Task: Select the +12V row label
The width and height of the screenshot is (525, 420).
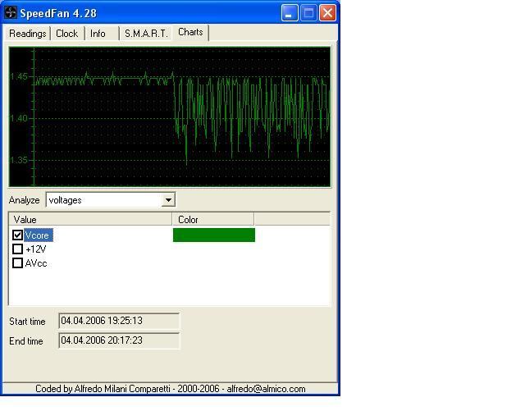Action: (35, 249)
